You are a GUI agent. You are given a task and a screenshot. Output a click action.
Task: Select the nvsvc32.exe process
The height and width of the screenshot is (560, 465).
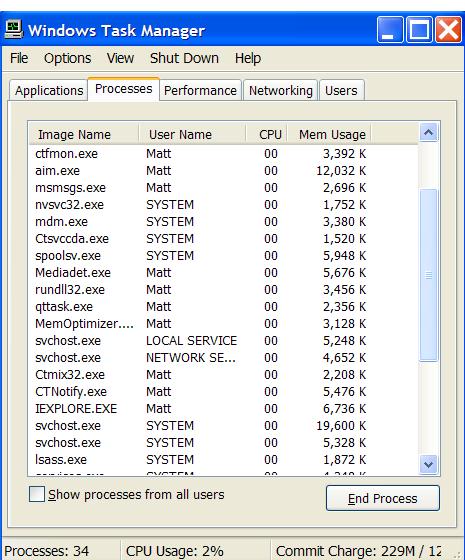(223, 205)
